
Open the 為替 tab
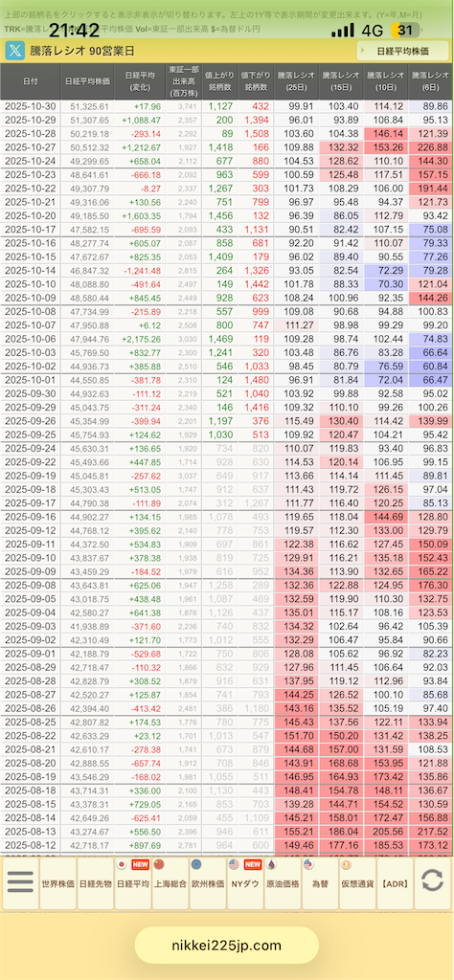pos(320,883)
